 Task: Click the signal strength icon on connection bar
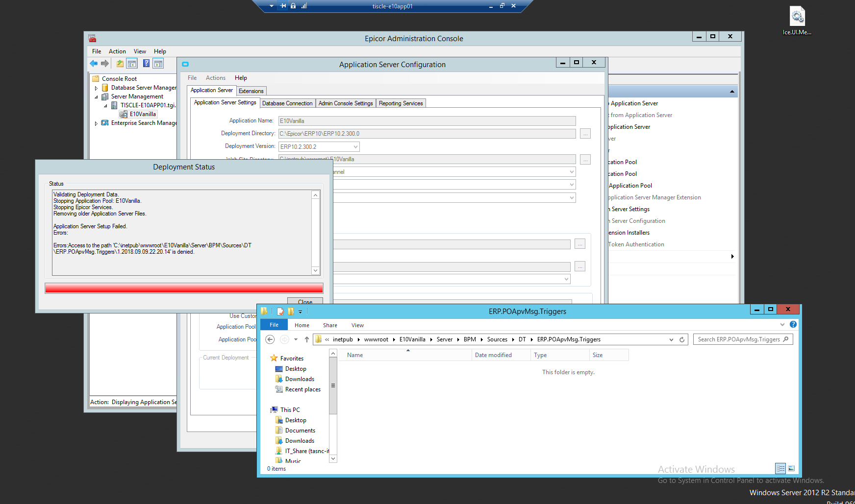coord(304,6)
